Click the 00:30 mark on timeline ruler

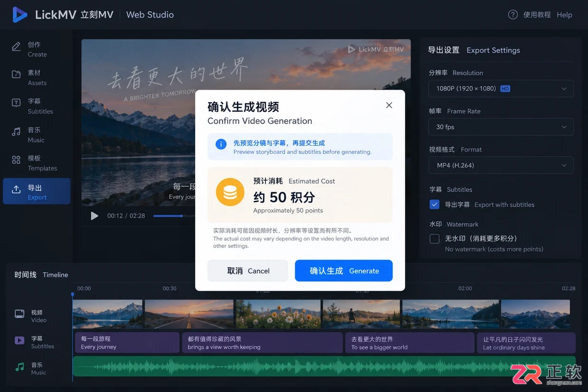(170, 288)
